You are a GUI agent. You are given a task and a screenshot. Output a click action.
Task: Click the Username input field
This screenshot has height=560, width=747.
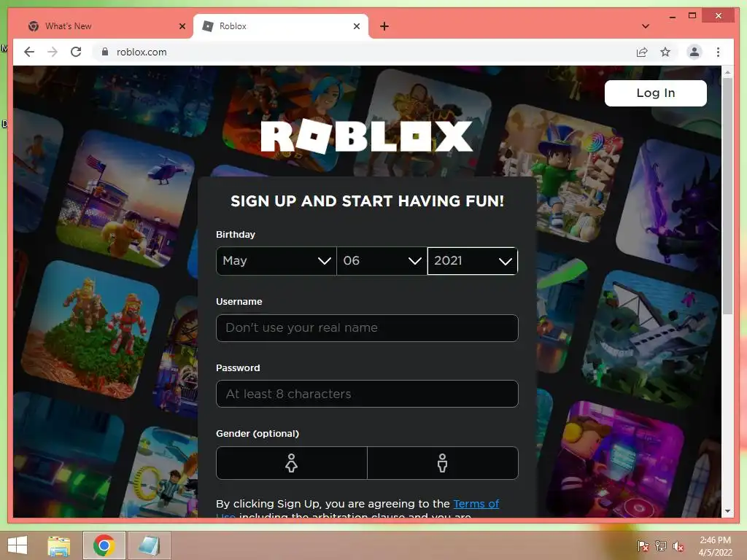point(367,327)
